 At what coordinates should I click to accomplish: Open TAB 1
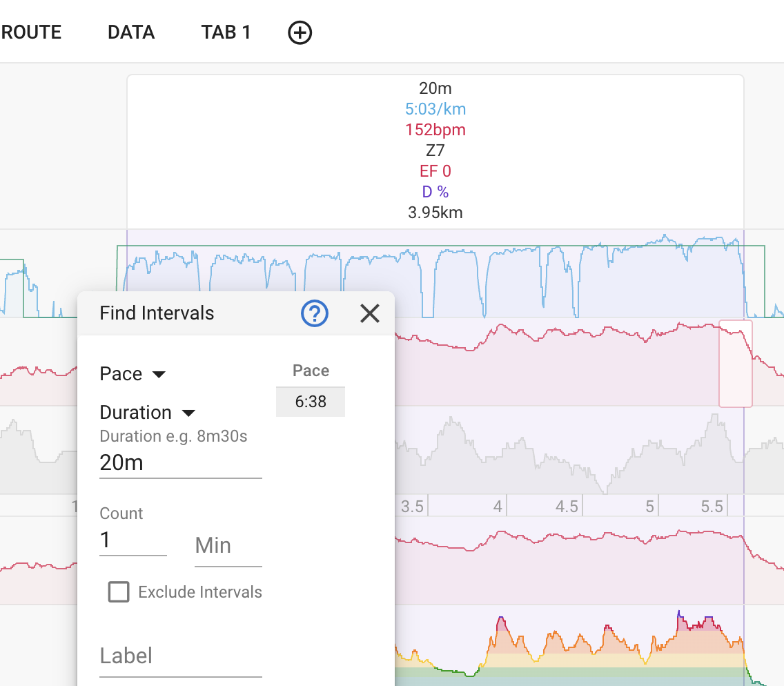point(226,32)
